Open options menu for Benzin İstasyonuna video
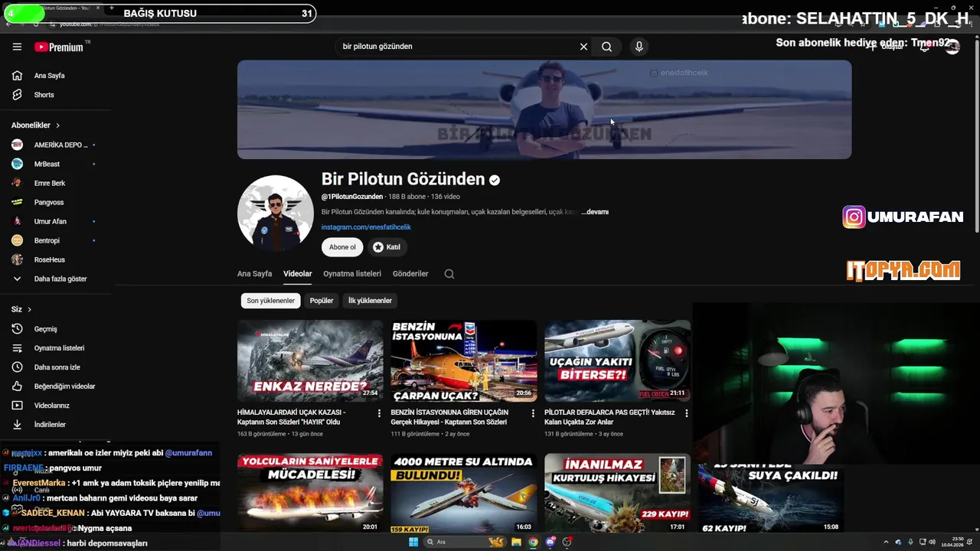This screenshot has height=551, width=980. pos(533,413)
